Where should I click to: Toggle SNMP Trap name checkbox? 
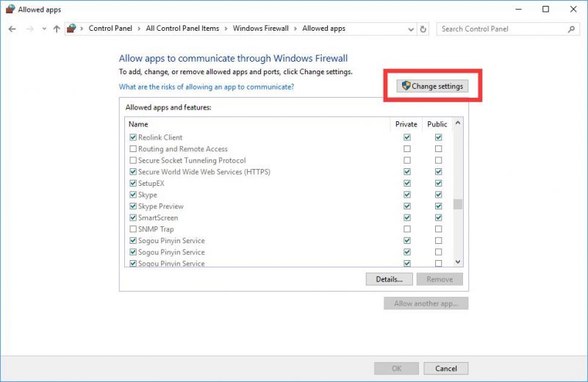[133, 229]
